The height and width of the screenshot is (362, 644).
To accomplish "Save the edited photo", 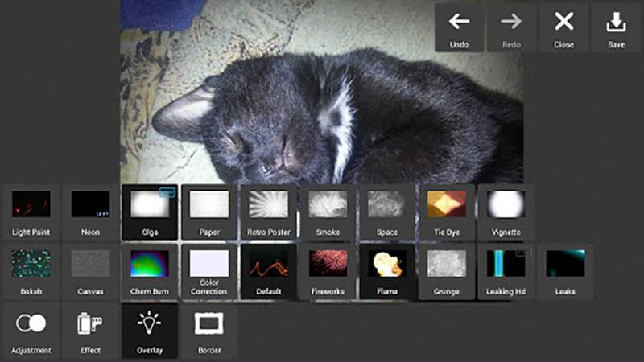I will 616,28.
